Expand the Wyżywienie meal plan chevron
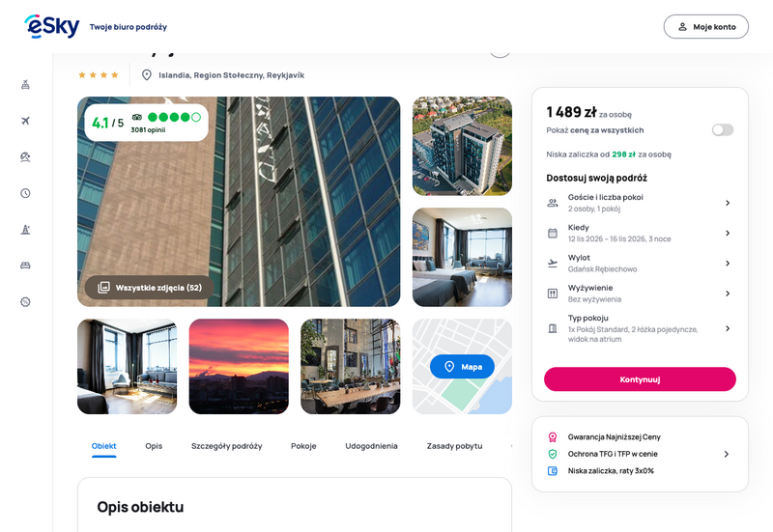Viewport: 773px width, 532px height. tap(728, 294)
